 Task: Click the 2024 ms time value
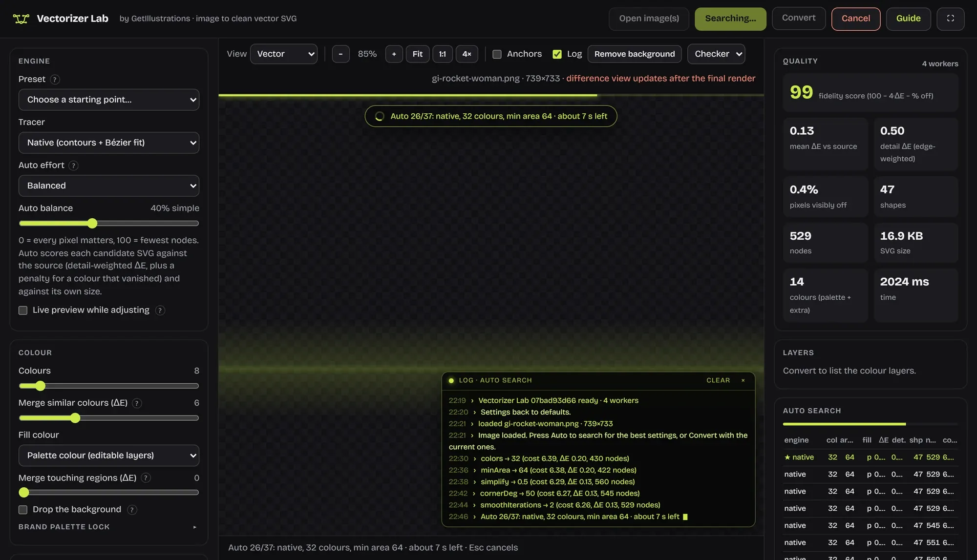click(x=904, y=282)
